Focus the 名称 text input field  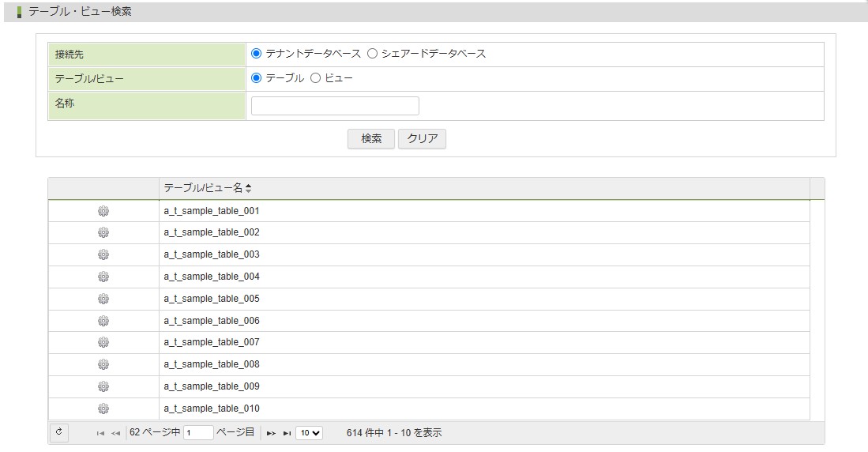click(335, 106)
